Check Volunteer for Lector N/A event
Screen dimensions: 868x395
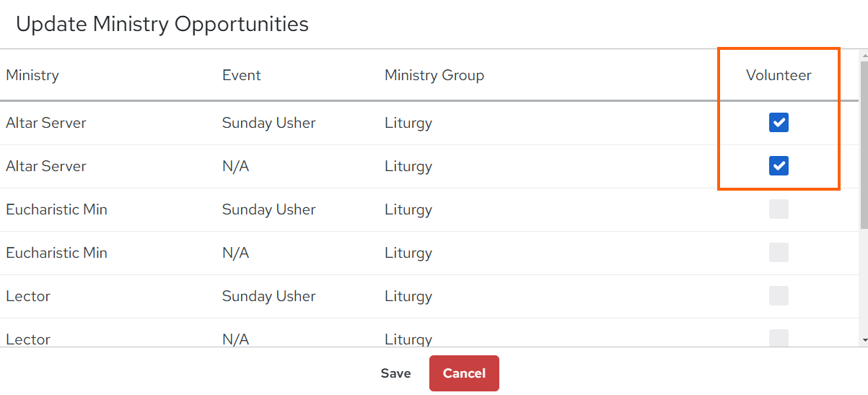point(779,338)
